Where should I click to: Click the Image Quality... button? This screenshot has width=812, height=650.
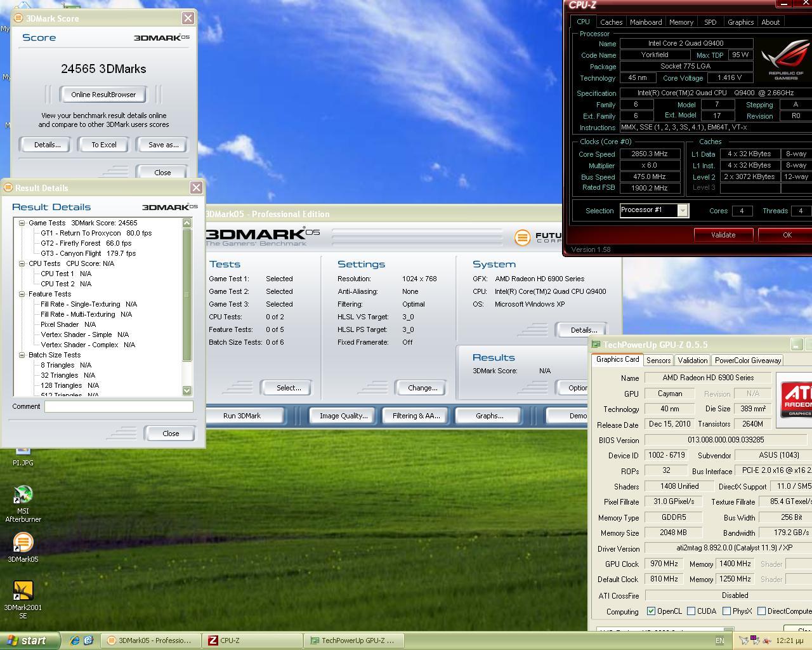click(344, 416)
